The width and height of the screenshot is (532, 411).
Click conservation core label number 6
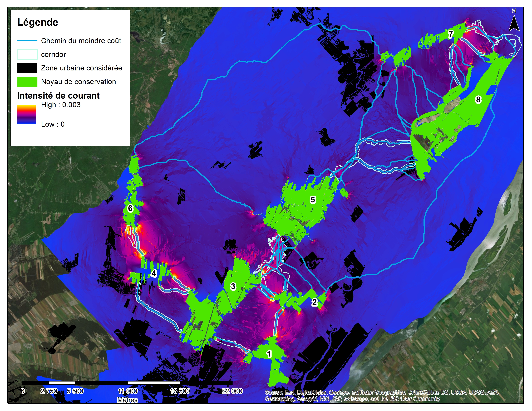(130, 208)
